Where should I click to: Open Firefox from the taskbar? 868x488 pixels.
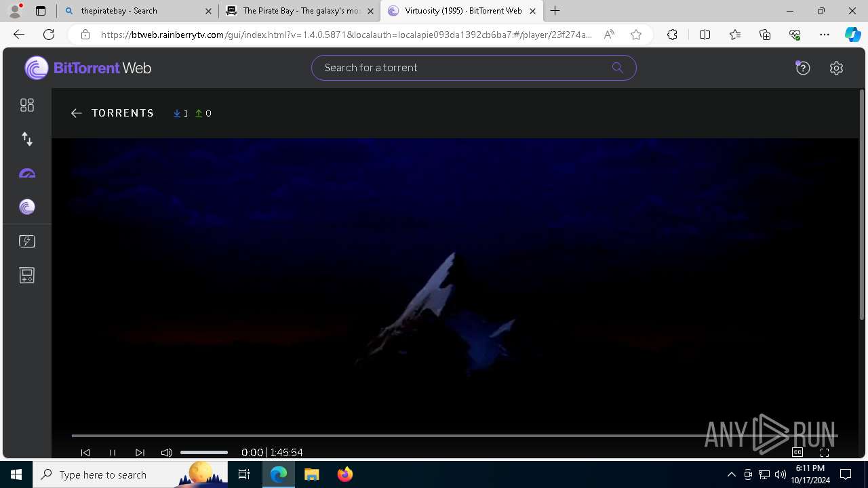click(x=344, y=474)
